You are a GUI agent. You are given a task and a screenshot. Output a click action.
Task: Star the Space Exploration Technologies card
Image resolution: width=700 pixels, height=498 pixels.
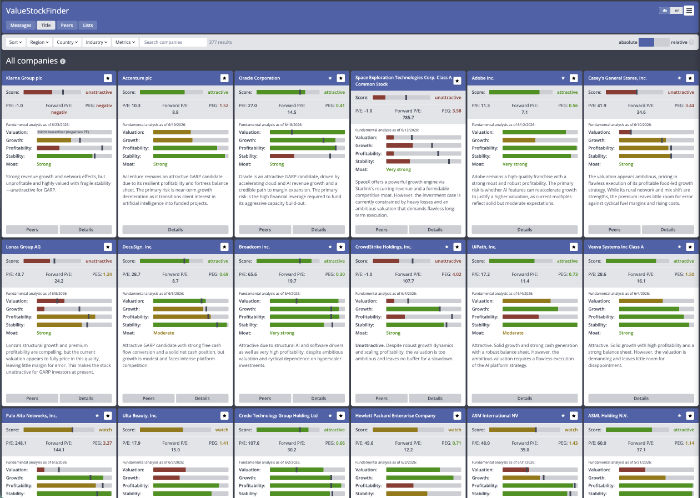tap(457, 81)
